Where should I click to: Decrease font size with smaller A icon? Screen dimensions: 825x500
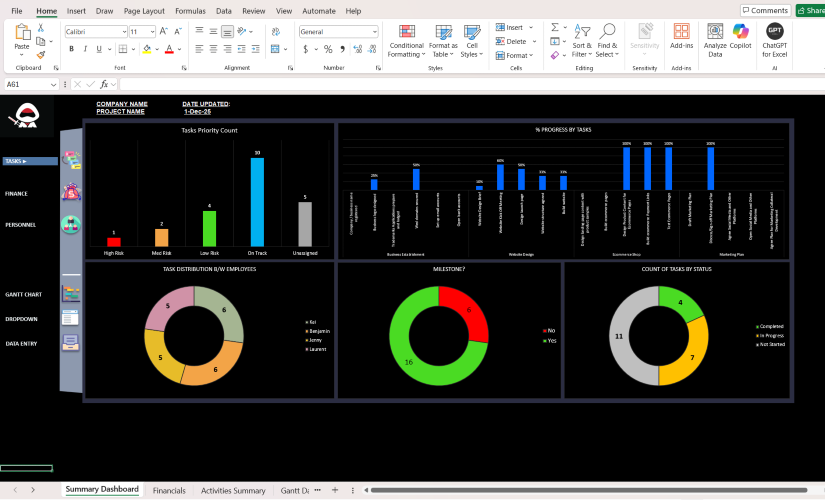pos(178,32)
